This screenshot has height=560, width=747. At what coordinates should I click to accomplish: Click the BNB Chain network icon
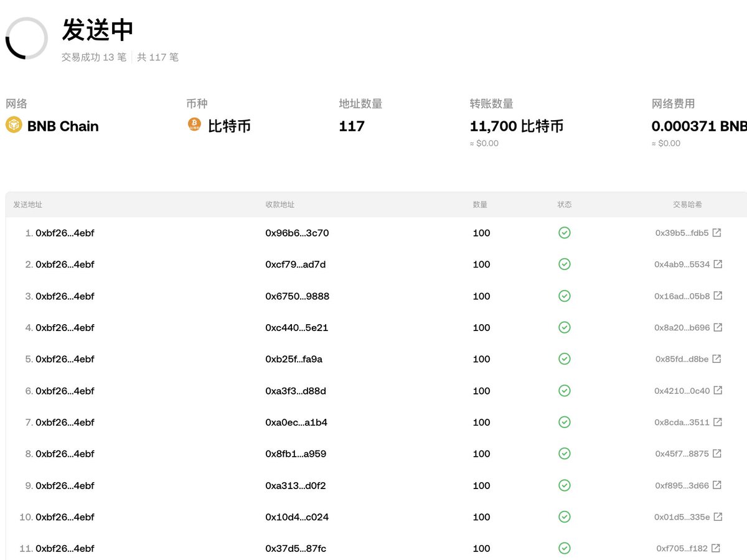click(x=14, y=126)
